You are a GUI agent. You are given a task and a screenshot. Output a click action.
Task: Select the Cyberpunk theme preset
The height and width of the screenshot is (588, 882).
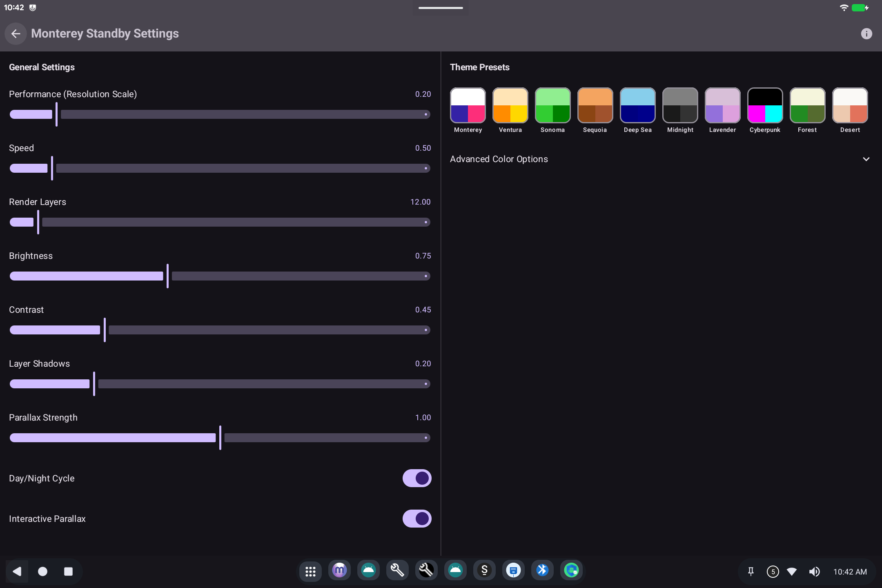coord(765,105)
